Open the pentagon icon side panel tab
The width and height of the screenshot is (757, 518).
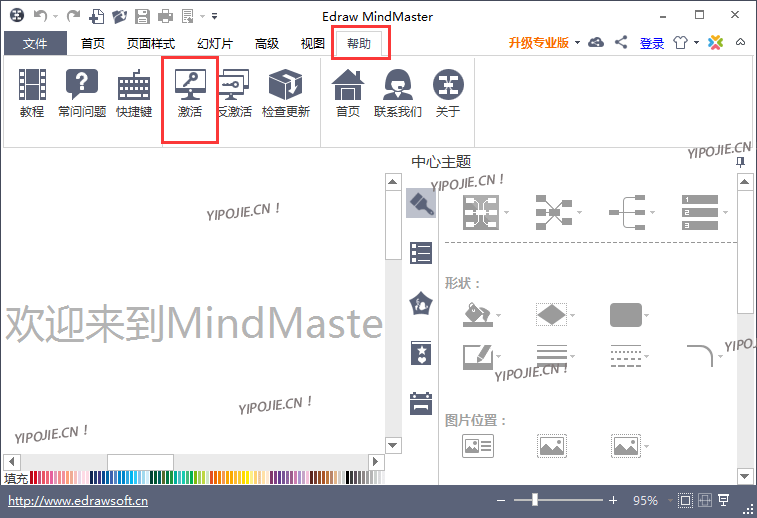421,303
